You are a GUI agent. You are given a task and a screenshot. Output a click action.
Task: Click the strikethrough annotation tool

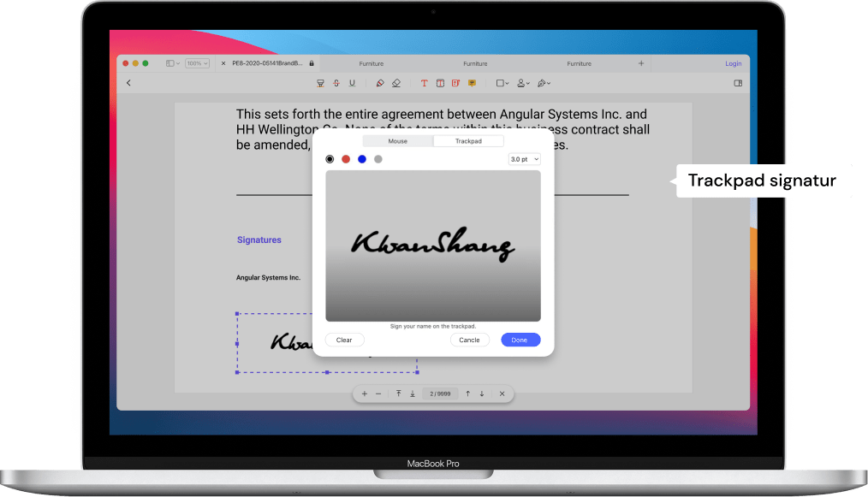pos(336,83)
